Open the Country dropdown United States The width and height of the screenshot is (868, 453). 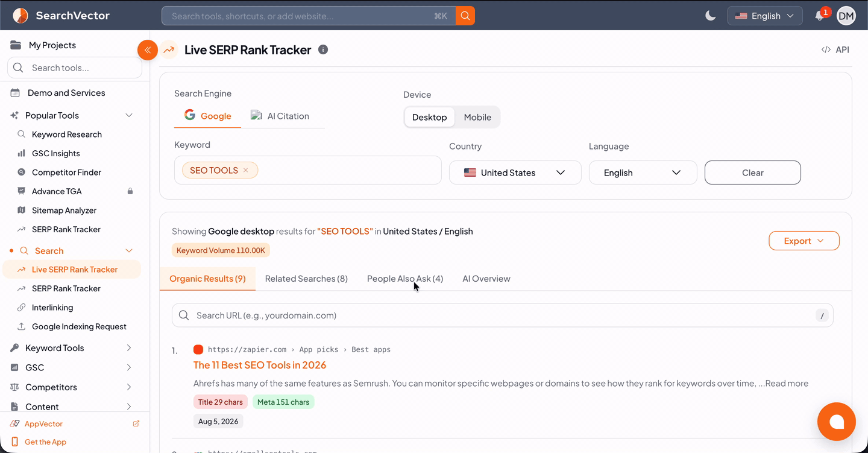[515, 173]
